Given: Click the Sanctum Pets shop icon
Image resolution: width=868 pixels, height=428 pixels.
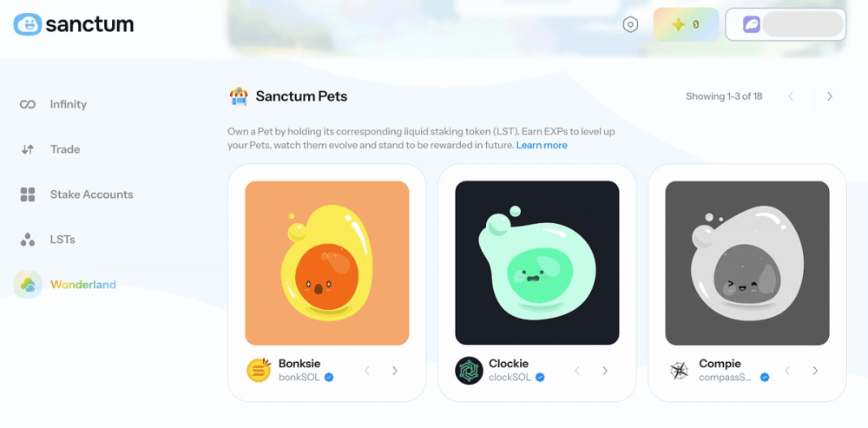Looking at the screenshot, I should pos(239,96).
